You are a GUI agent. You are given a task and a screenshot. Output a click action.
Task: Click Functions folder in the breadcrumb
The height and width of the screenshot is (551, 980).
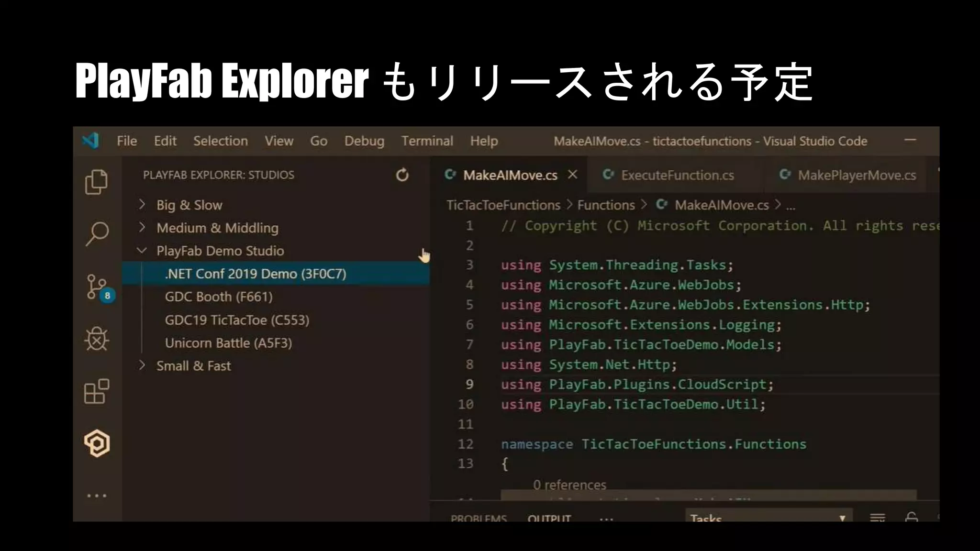[606, 205]
